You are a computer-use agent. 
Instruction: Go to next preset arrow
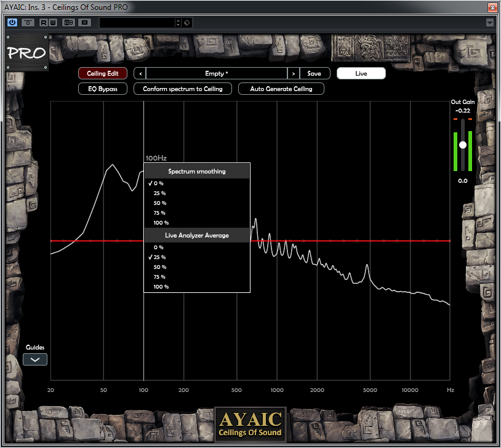[x=294, y=73]
